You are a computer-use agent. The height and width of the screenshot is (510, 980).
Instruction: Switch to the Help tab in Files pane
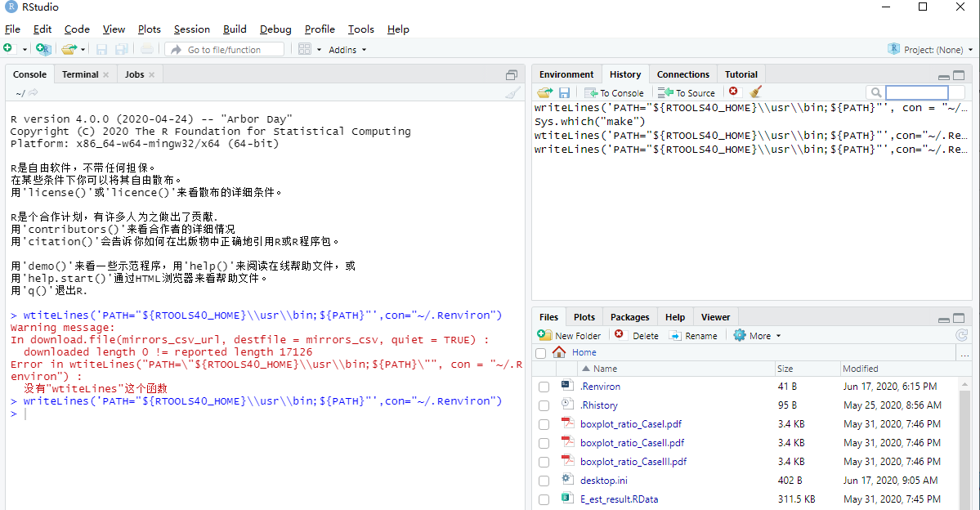tap(675, 317)
